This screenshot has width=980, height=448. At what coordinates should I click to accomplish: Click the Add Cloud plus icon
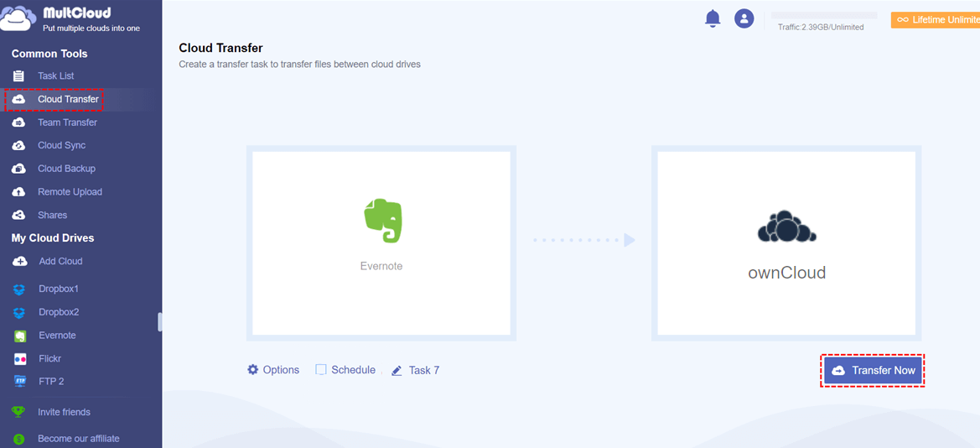19,262
